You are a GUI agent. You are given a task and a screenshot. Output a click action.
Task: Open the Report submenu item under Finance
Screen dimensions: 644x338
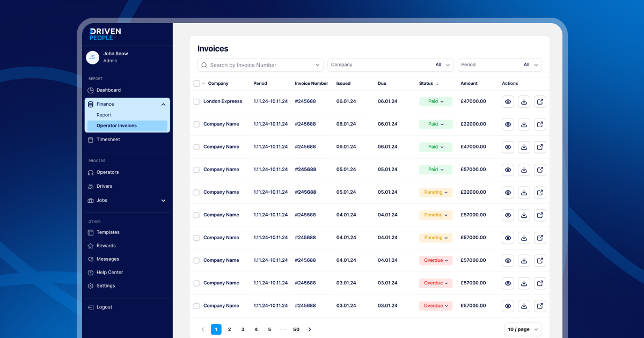104,115
